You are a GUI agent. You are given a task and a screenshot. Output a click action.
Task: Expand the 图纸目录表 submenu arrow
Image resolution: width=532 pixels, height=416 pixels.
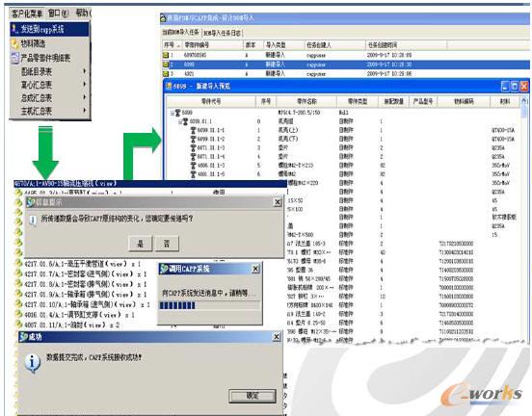[x=85, y=71]
